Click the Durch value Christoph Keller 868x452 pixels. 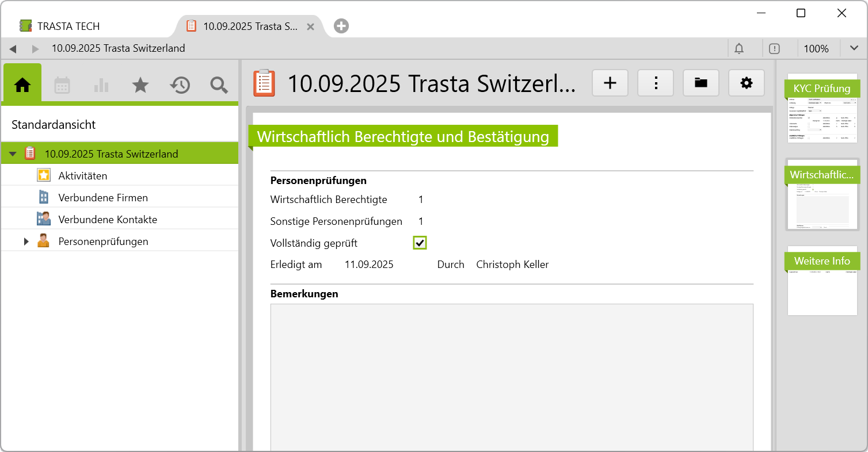(x=512, y=265)
